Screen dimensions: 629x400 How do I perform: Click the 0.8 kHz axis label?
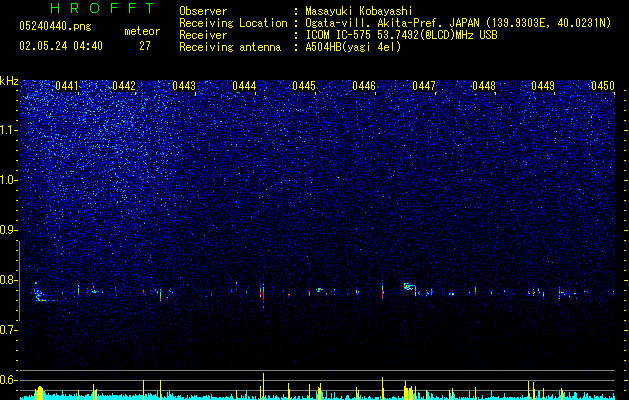[9, 280]
